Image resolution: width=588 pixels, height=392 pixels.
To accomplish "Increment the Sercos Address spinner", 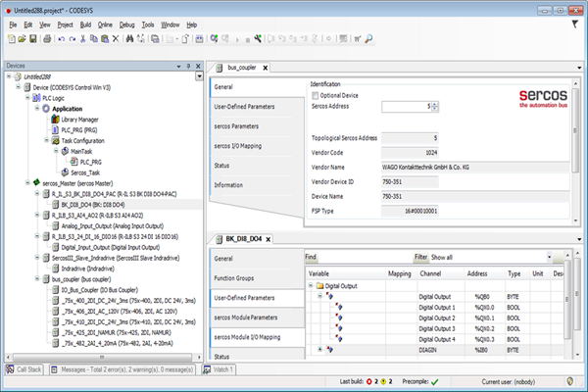I will [x=435, y=103].
